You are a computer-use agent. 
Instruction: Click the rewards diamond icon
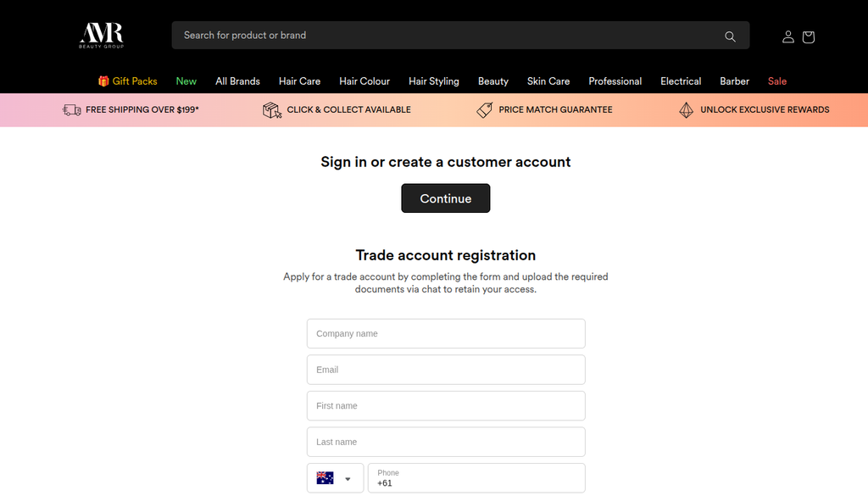[686, 110]
